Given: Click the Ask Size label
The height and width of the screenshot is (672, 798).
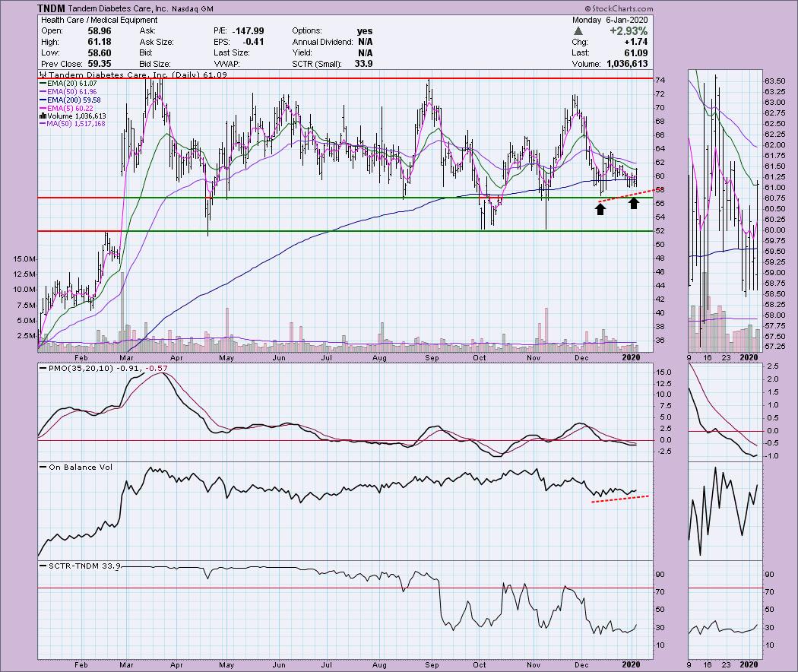Looking at the screenshot, I should coord(157,42).
